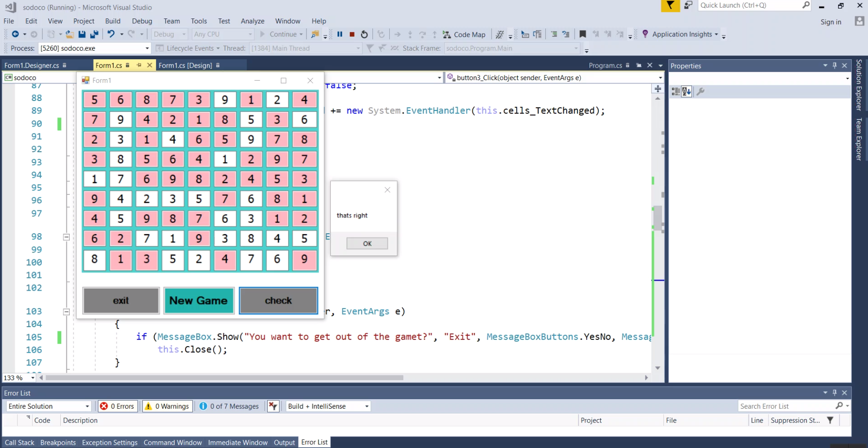
Task: Expand the Entire Solution scope dropdown
Action: coord(47,406)
